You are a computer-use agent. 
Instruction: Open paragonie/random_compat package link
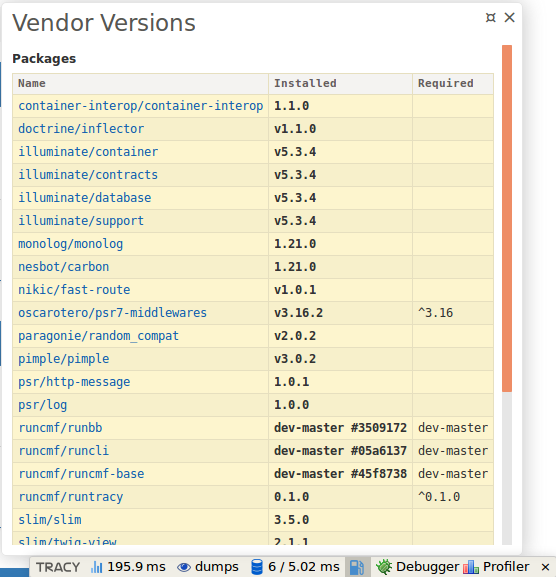tap(99, 336)
